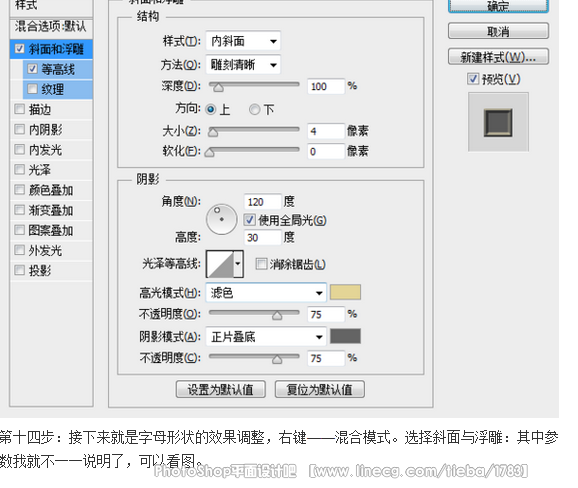578x488 pixels.
Task: Open the 方法 dropdown showing 雕刻清晰
Action: (x=243, y=65)
